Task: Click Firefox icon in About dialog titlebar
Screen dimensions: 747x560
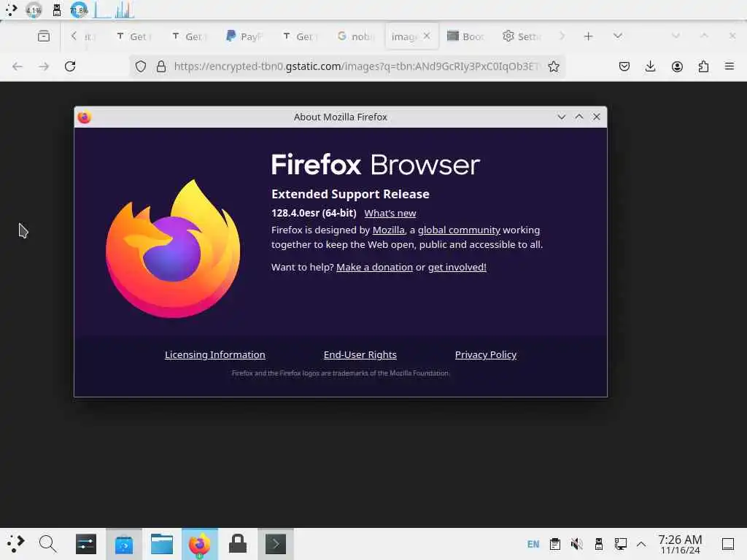Action: click(x=85, y=117)
